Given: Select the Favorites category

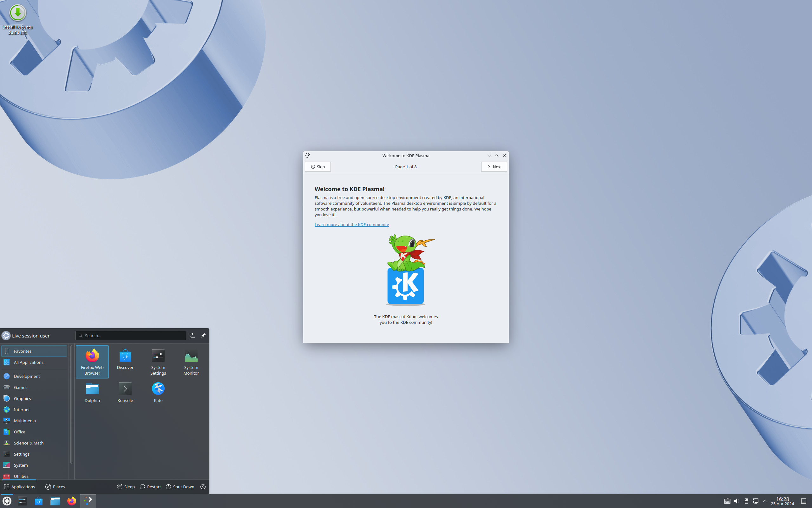Looking at the screenshot, I should click(x=34, y=351).
